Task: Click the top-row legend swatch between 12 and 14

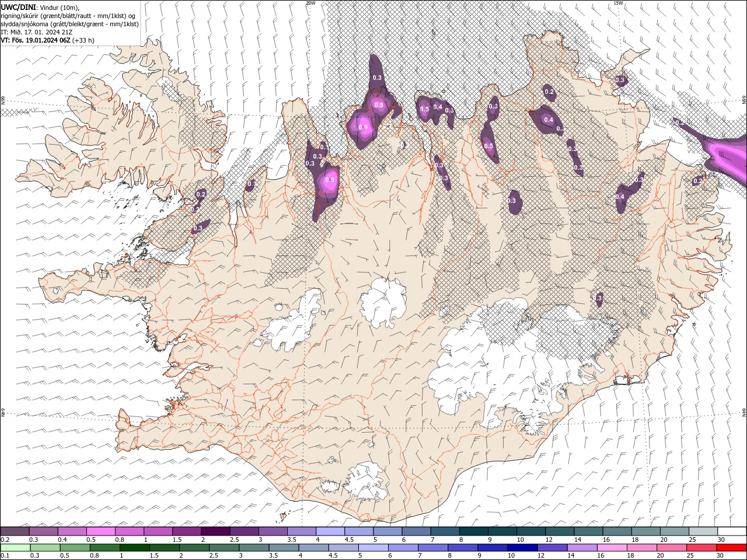Action: tap(560, 531)
